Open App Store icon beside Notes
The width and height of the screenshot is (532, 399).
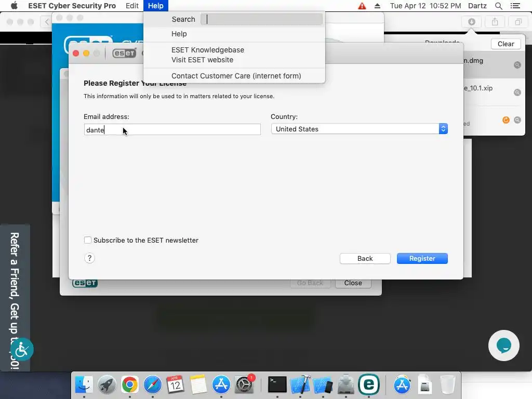click(221, 384)
